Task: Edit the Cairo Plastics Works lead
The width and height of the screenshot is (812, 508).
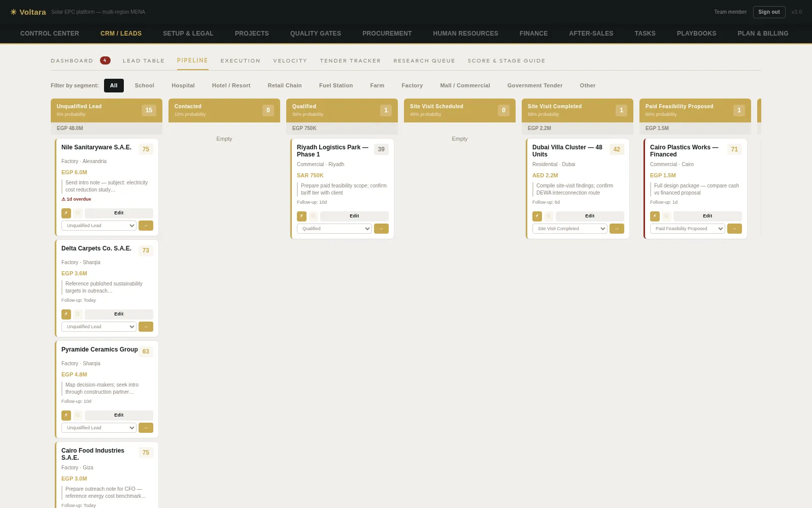Action: pyautogui.click(x=707, y=216)
